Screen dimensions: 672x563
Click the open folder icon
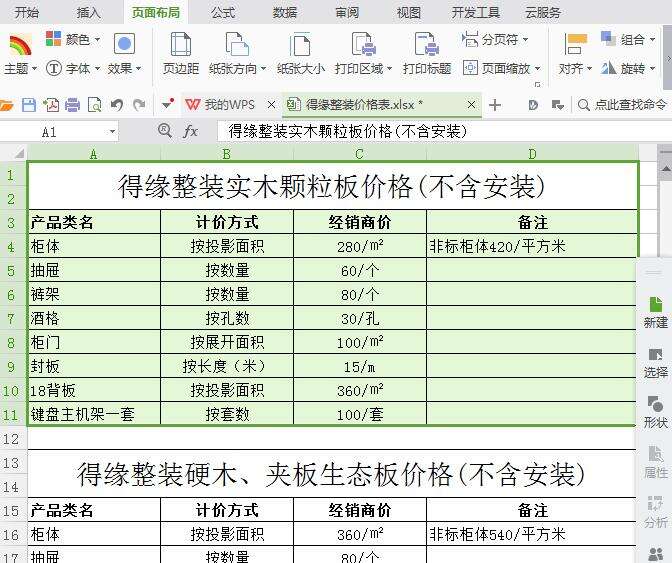pos(7,105)
